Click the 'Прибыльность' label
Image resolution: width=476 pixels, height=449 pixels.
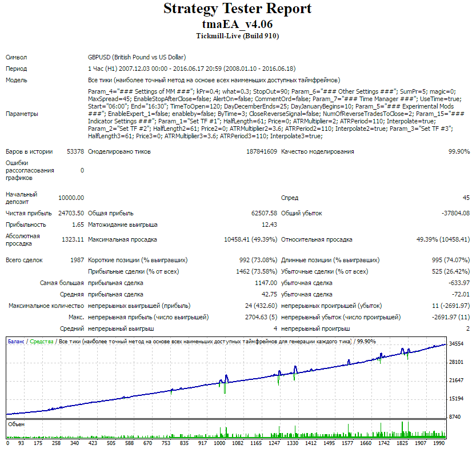(26, 225)
